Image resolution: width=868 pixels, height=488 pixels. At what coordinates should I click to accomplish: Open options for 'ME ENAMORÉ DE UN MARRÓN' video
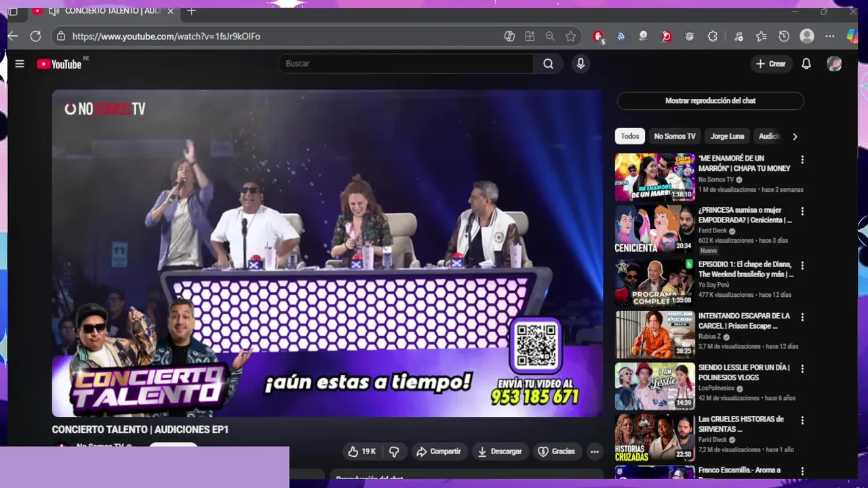[802, 160]
